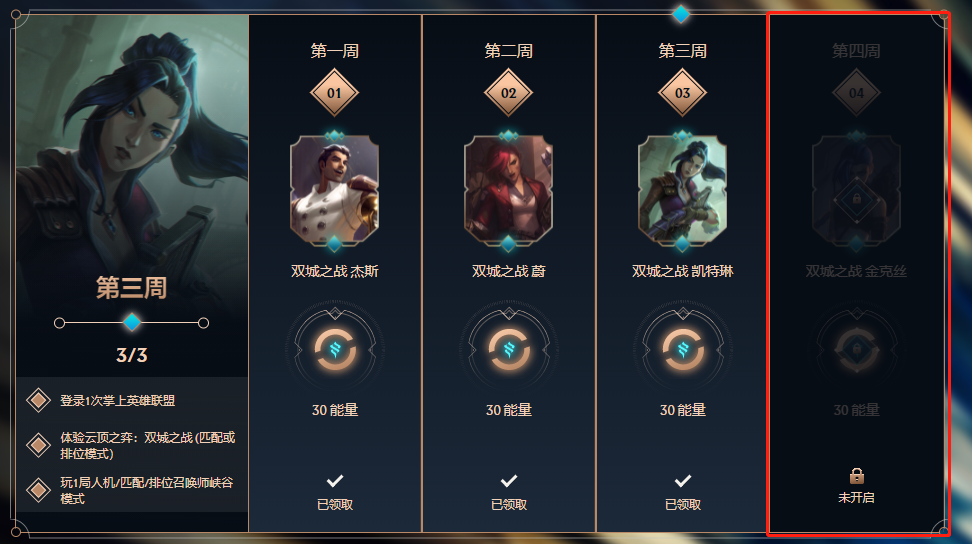Viewport: 972px width, 544px height.
Task: Click the locked 双城之战 金克丝 portrait
Action: [x=856, y=190]
